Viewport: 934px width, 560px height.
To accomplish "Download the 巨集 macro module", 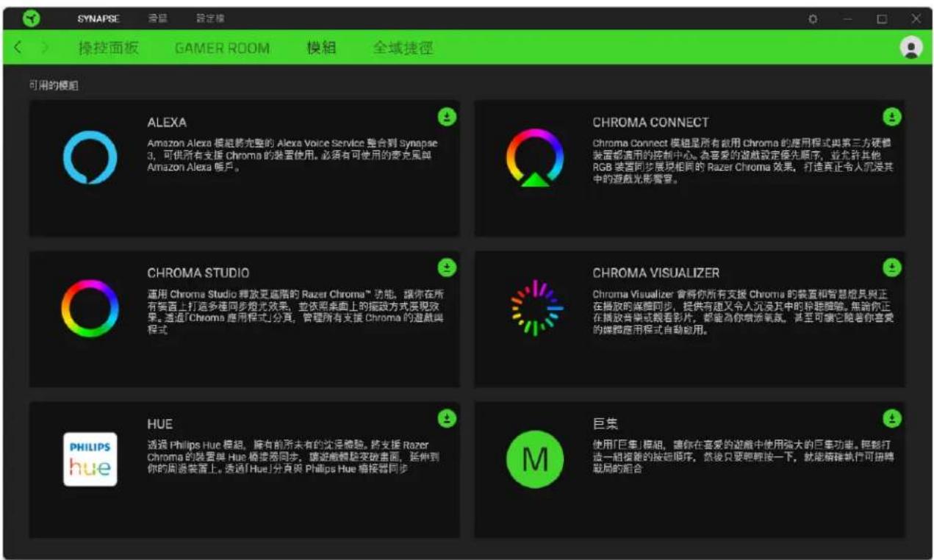I will 891,418.
